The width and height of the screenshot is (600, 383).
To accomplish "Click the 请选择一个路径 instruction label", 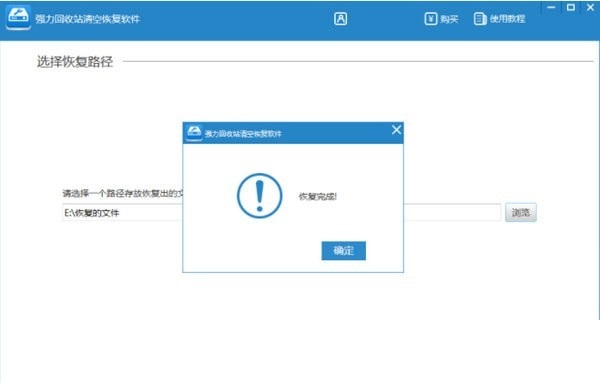I will pyautogui.click(x=122, y=193).
